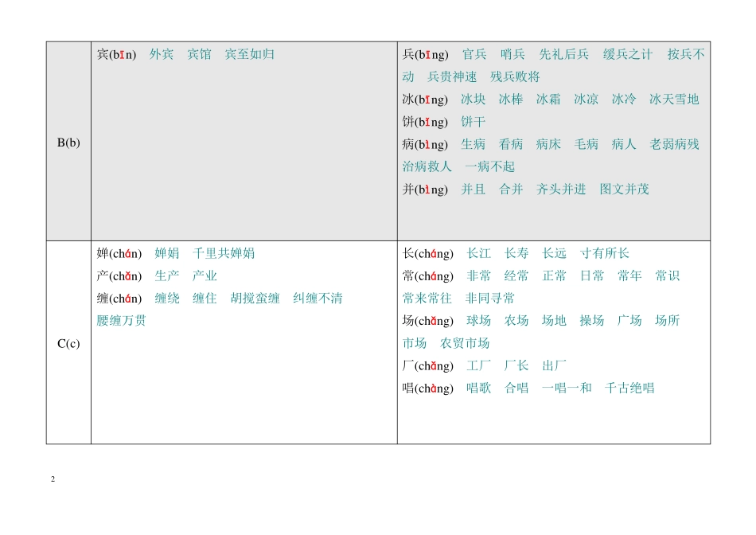Viewport: 756px width, 535px height.
Task: Click the phrase 先礼后兵
Action: (x=563, y=54)
